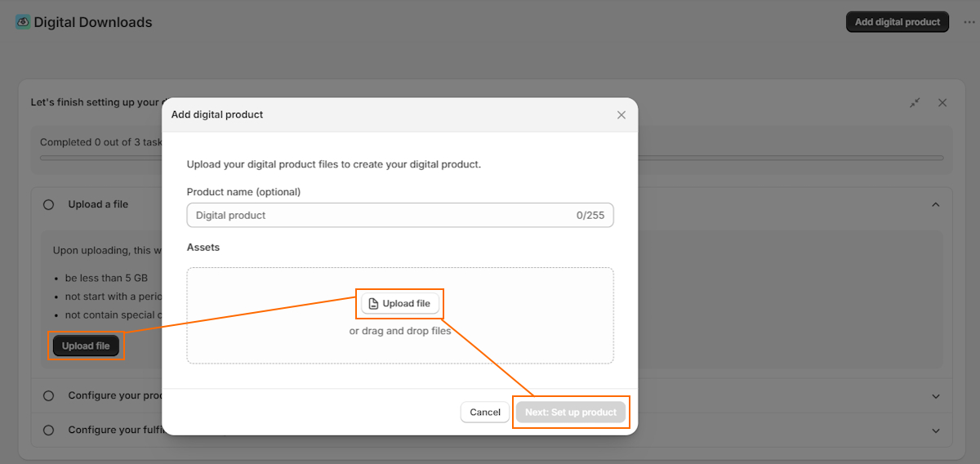This screenshot has height=464, width=980.
Task: Click the Digital Downloads page title
Action: tap(93, 22)
